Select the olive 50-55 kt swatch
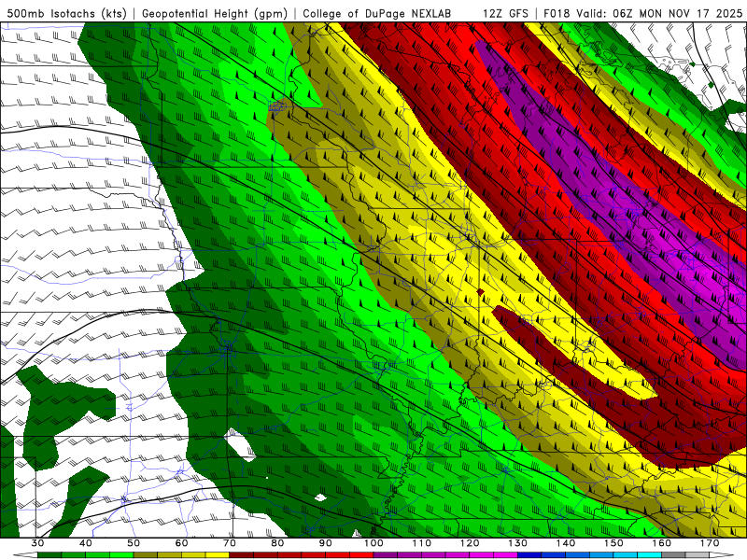This screenshot has width=747, height=560. coord(146,555)
